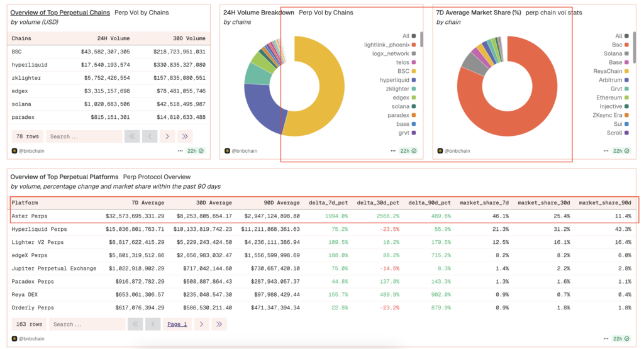Screen dimensions: 644x349
Task: Open three-dot menu on 24H Volume Breakdown
Action: pyautogui.click(x=393, y=151)
